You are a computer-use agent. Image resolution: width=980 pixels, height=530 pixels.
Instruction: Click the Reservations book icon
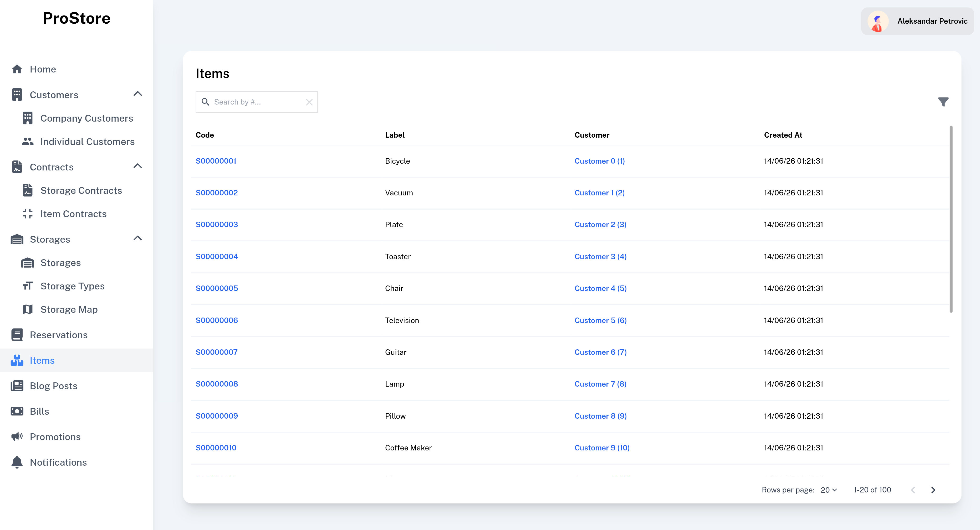17,335
